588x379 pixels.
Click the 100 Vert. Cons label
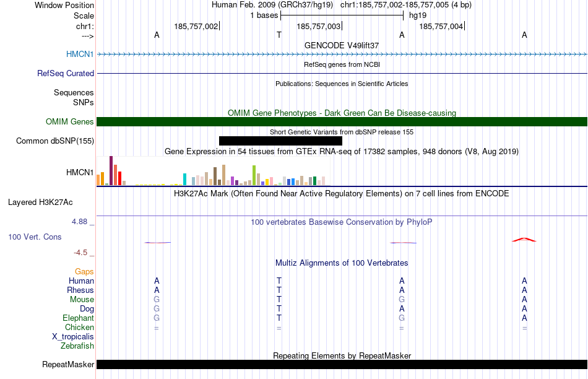click(35, 237)
